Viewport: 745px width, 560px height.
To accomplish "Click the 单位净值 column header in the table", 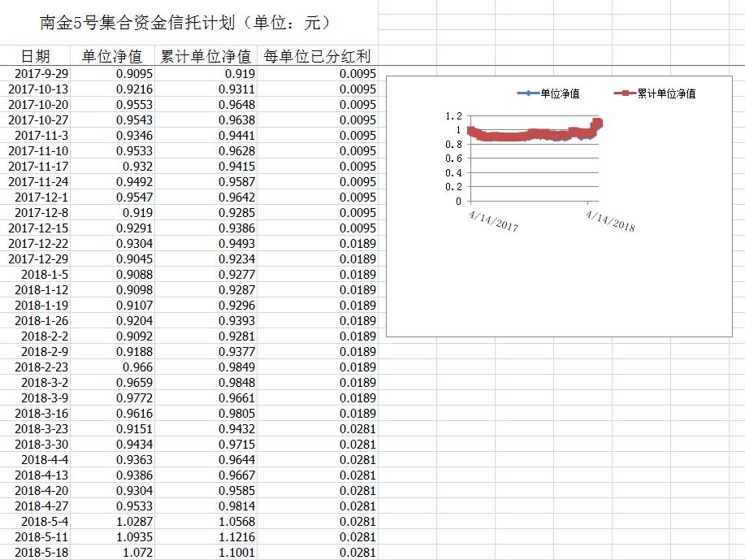I will coord(112,56).
